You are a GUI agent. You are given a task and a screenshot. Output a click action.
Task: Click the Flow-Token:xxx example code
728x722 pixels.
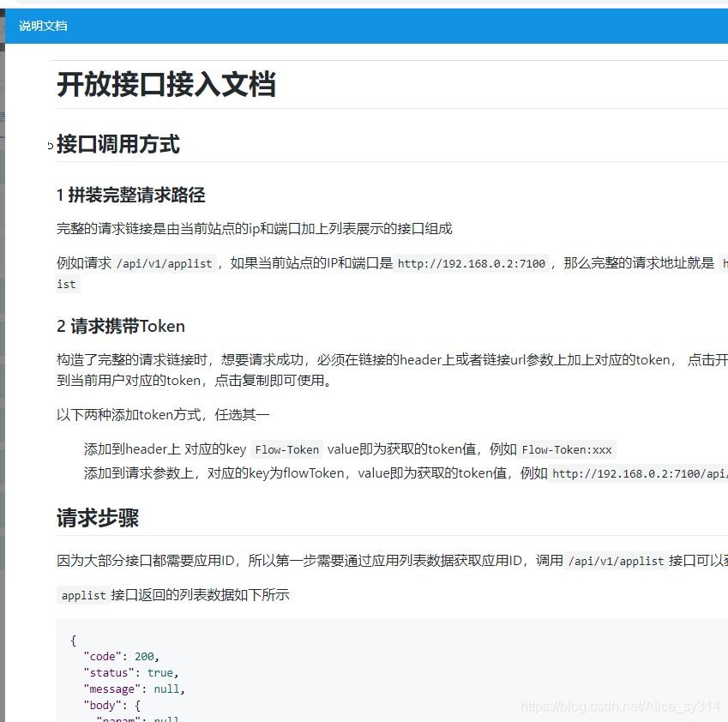567,449
